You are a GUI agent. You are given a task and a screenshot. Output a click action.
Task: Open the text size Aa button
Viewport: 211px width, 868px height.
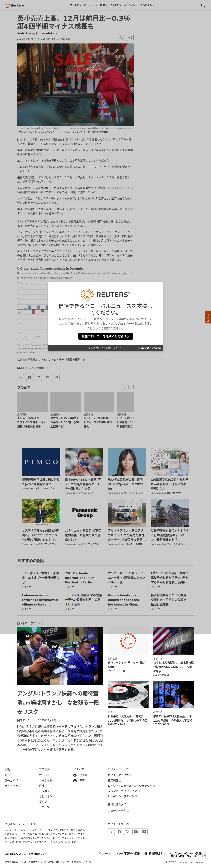pyautogui.click(x=121, y=37)
